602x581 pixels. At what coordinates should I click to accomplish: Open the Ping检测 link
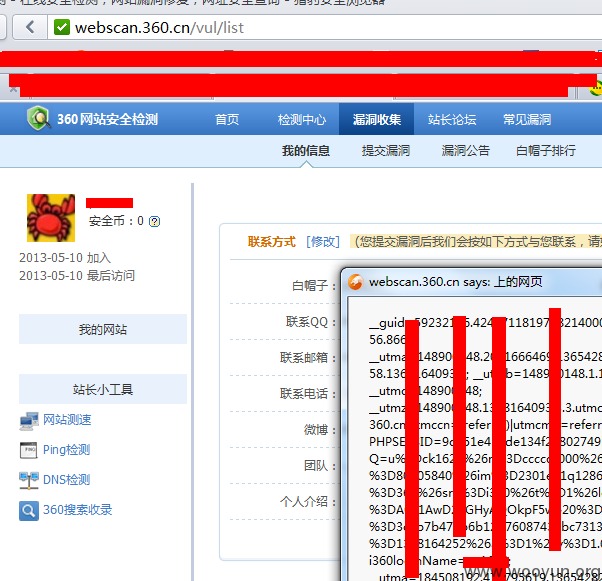point(66,450)
